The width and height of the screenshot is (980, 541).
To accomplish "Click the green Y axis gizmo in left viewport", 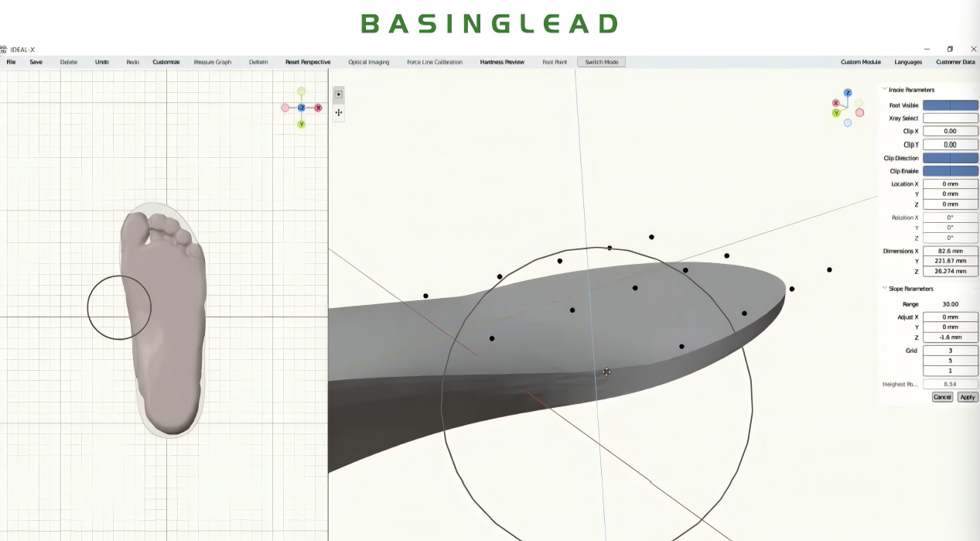I will click(x=301, y=124).
